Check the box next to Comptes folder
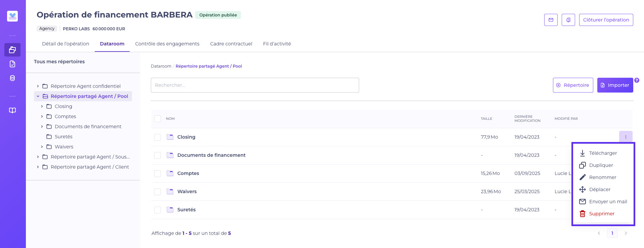This screenshot has height=248, width=644. click(158, 174)
